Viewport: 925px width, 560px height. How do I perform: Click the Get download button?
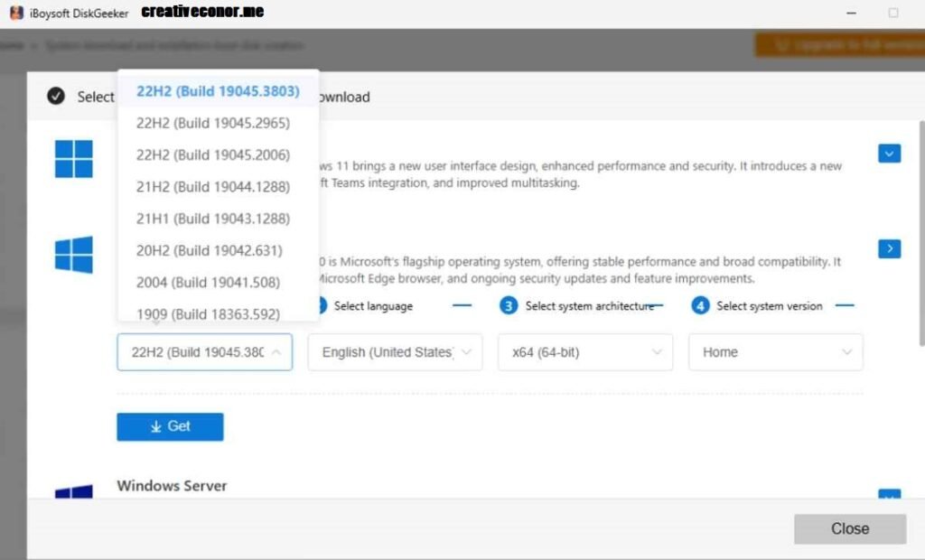170,426
